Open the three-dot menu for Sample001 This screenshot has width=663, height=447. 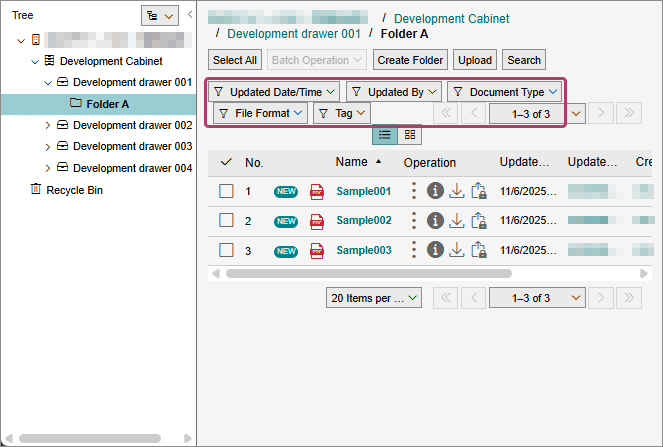click(x=414, y=191)
